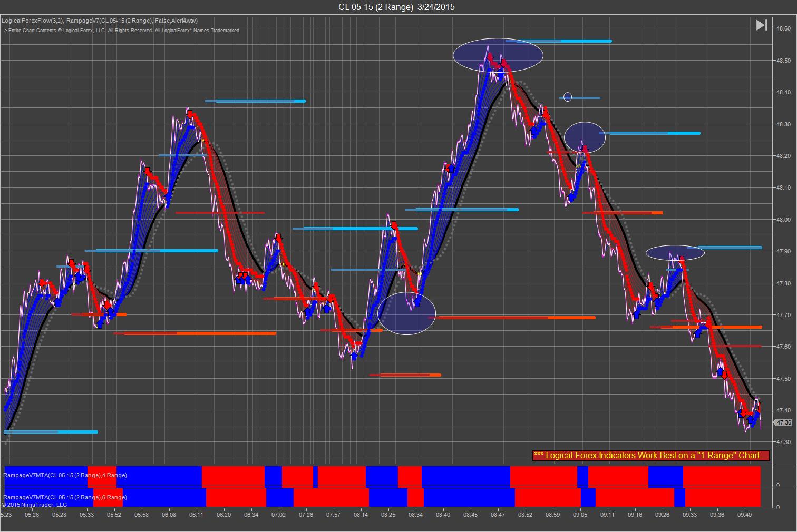Image resolution: width=797 pixels, height=532 pixels.
Task: Click the 08:25 time axis label
Action: [x=388, y=515]
